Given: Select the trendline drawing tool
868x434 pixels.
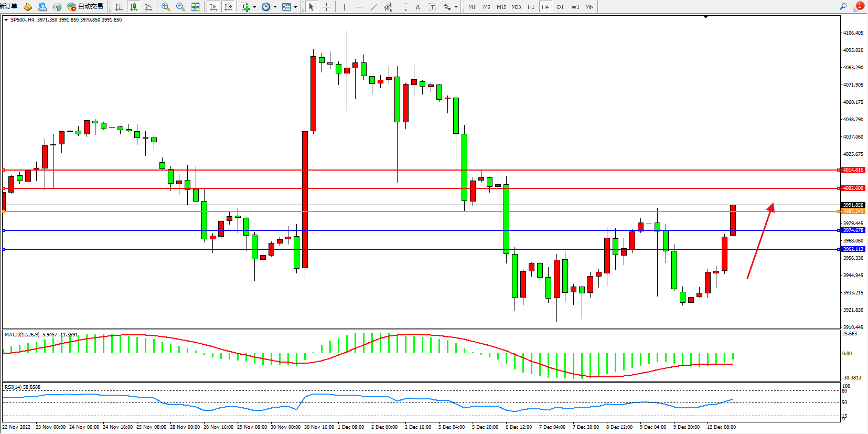Looking at the screenshot, I should pyautogui.click(x=373, y=7).
